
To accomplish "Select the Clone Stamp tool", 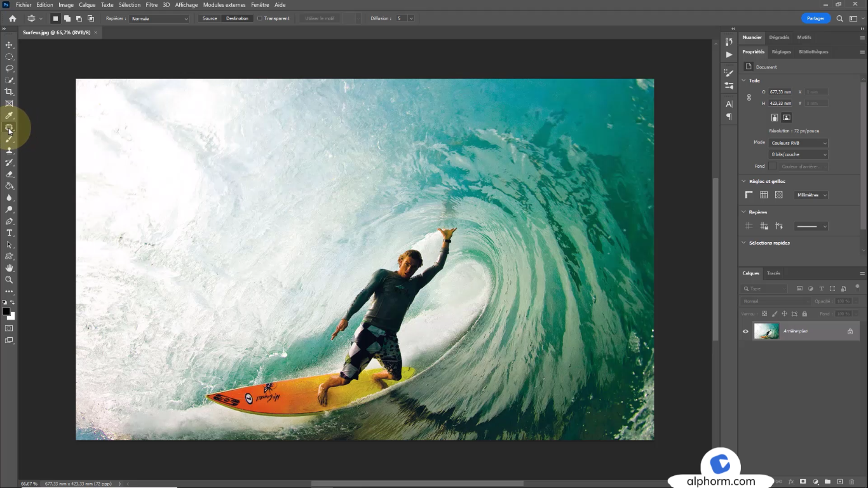I will point(9,151).
